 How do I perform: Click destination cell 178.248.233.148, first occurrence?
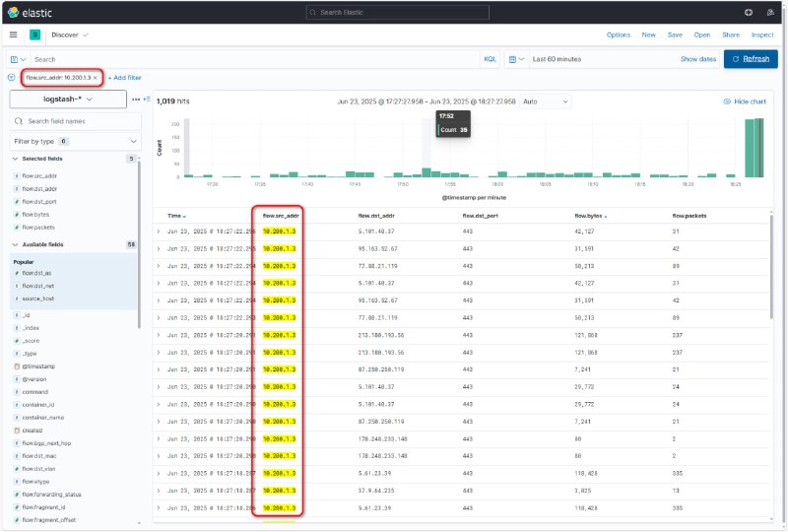[x=382, y=439]
